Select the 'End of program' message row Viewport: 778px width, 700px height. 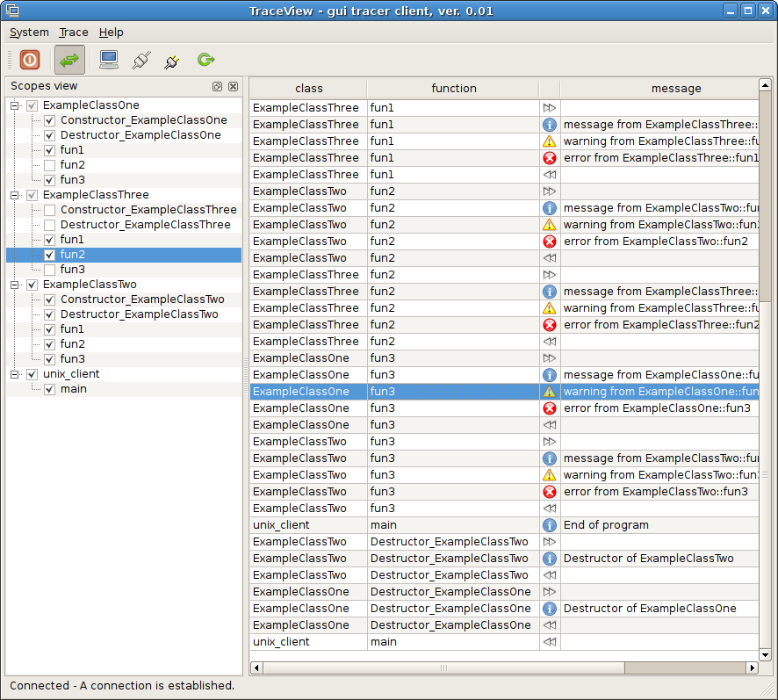(606, 525)
